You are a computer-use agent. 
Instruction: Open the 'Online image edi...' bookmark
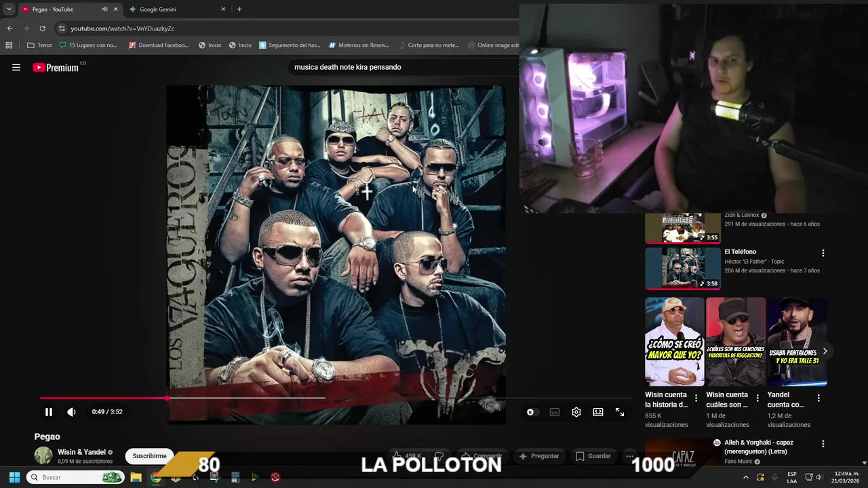pos(494,45)
